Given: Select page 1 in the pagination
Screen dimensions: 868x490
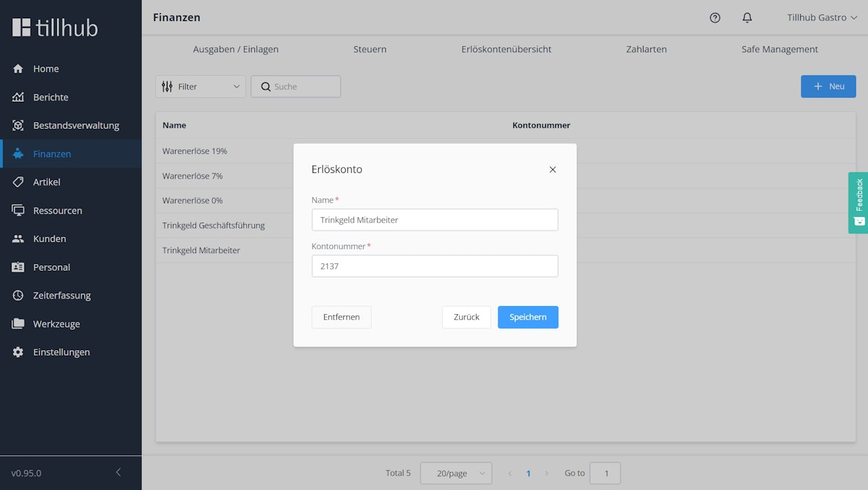Looking at the screenshot, I should (528, 473).
